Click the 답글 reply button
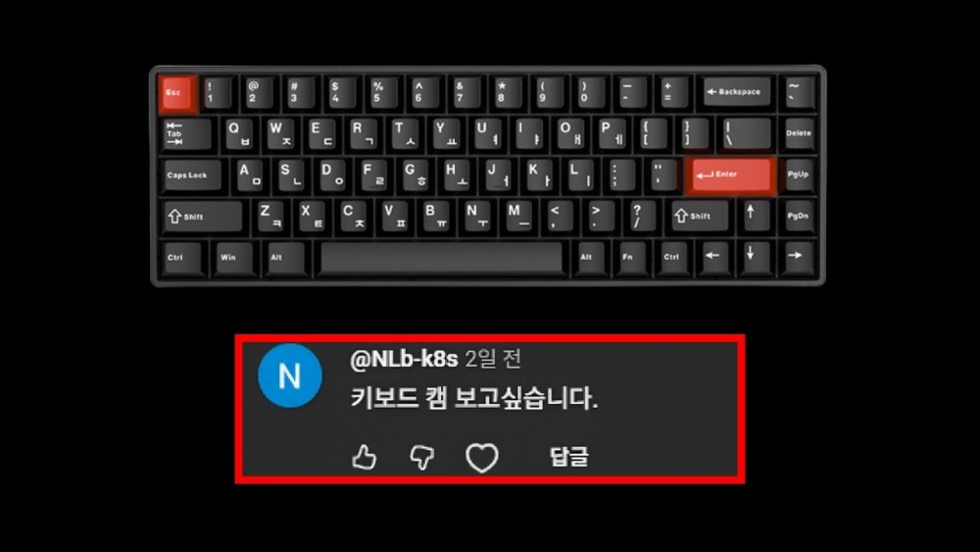This screenshot has height=552, width=980. [568, 456]
